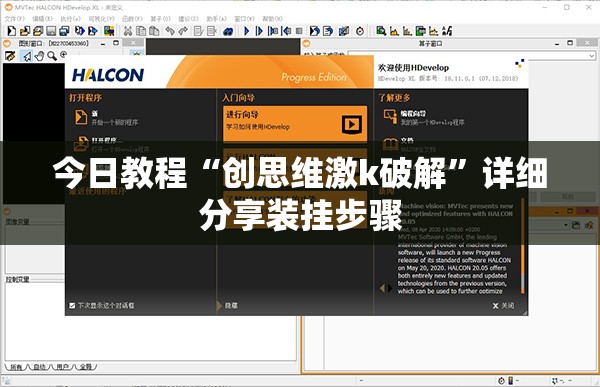Reset program execution toolbar icon
The width and height of the screenshot is (600, 387).
pyautogui.click(x=315, y=31)
